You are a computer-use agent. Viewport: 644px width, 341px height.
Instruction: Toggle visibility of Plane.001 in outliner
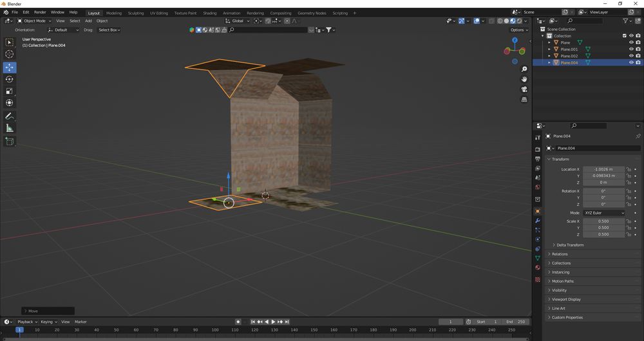631,50
